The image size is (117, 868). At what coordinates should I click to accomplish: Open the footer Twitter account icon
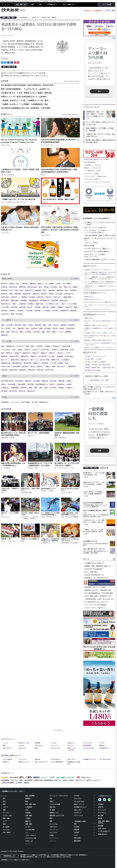(100, 800)
